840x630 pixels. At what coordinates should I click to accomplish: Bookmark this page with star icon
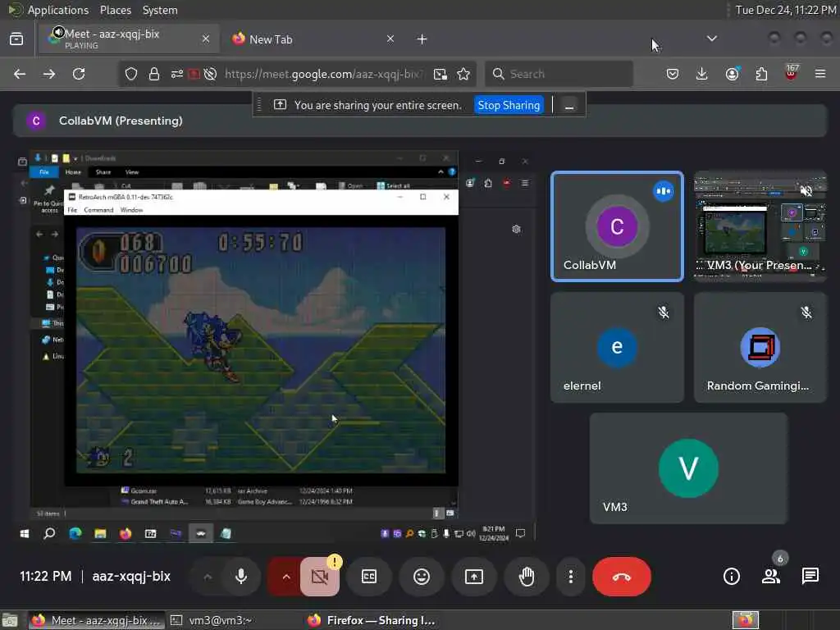click(464, 74)
